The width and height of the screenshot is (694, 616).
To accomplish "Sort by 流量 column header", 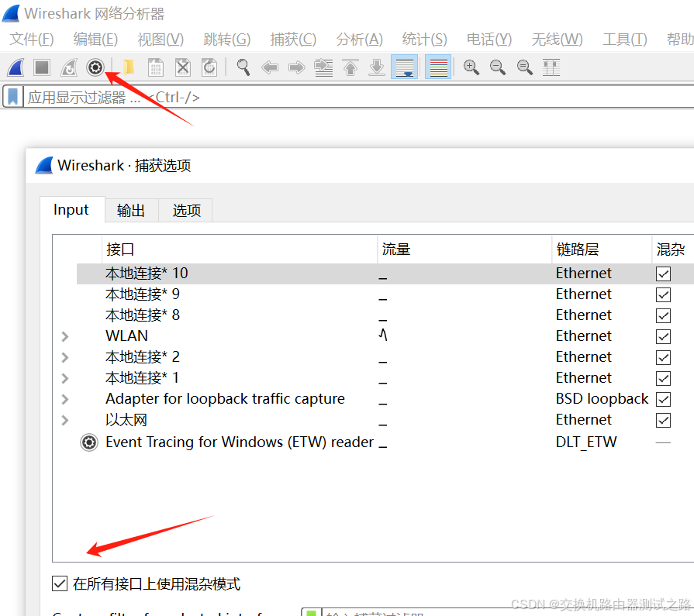I will tap(464, 249).
